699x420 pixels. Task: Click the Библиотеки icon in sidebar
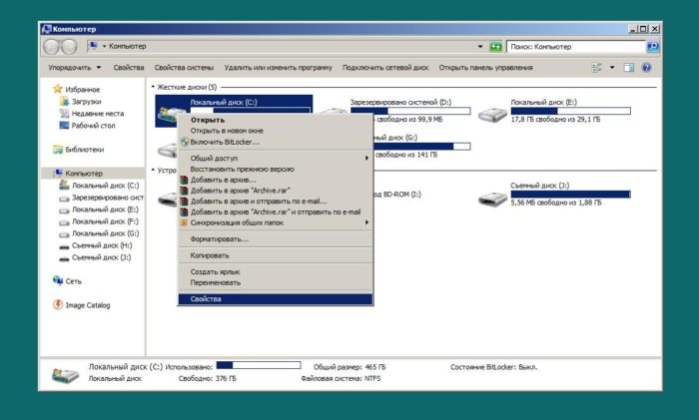click(58, 149)
